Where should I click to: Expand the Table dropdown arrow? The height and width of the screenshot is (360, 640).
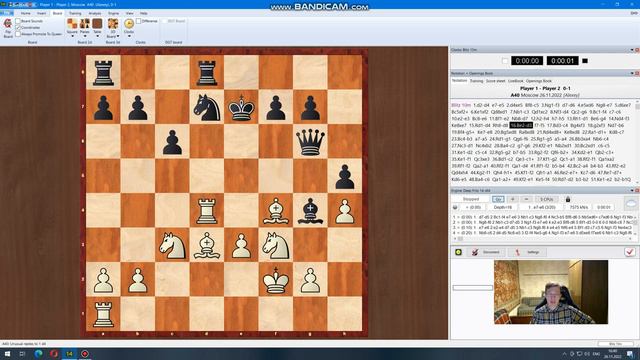pyautogui.click(x=97, y=36)
